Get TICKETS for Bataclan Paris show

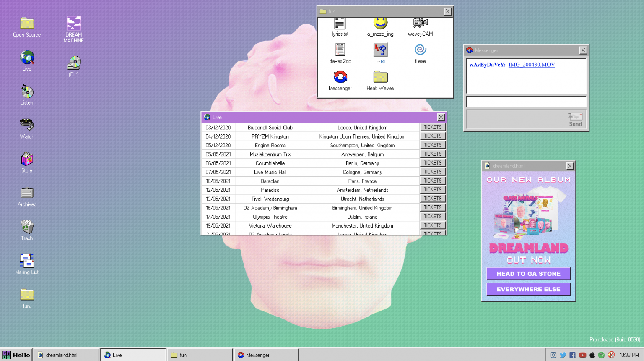432,181
